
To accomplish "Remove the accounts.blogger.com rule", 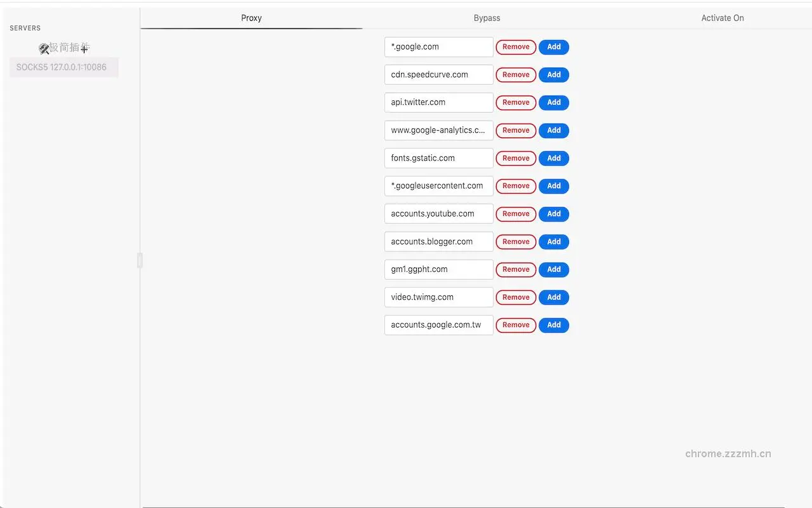I will (515, 241).
